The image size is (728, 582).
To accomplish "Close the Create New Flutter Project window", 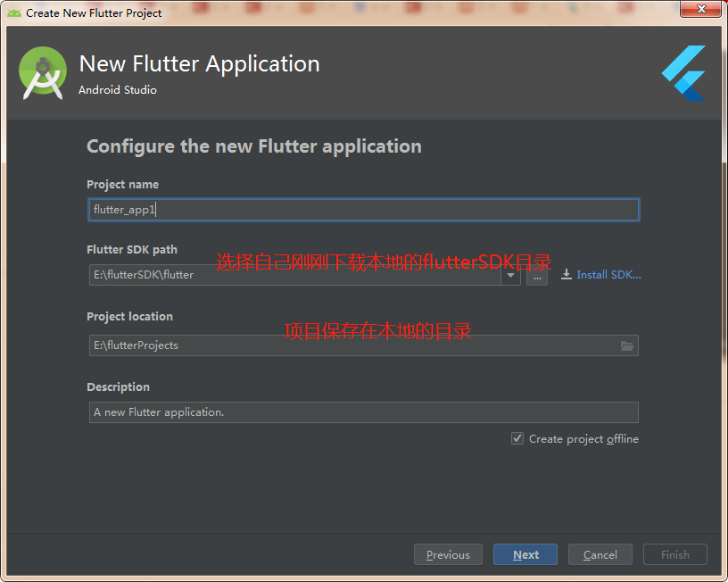I will pos(701,9).
